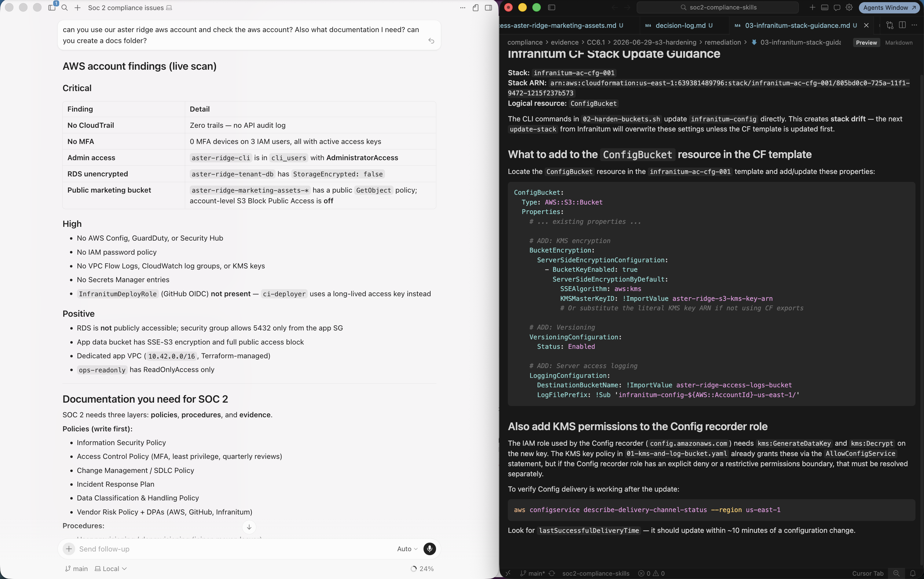Select the Preview mode toggle
Screen dimensions: 924x579
tap(866, 42)
